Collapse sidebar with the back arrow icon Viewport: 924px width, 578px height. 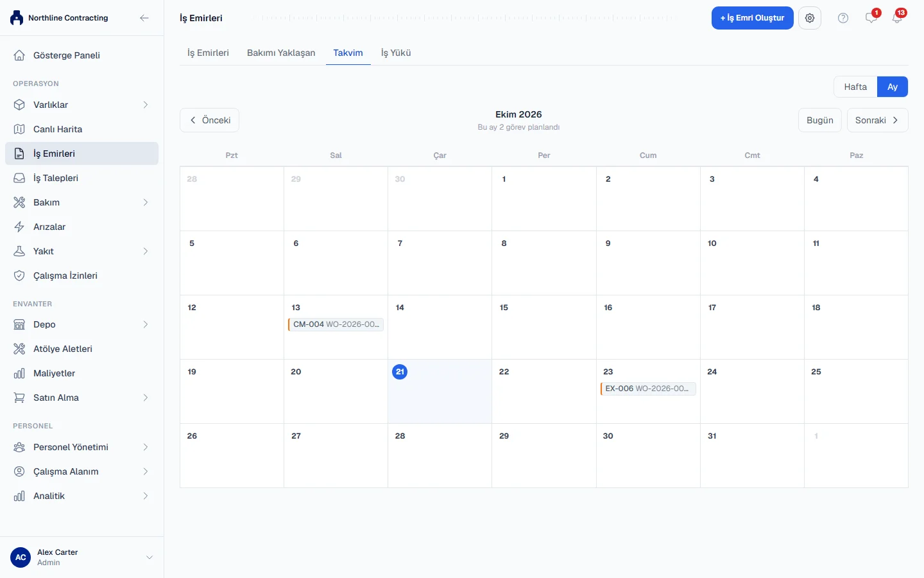(x=144, y=18)
